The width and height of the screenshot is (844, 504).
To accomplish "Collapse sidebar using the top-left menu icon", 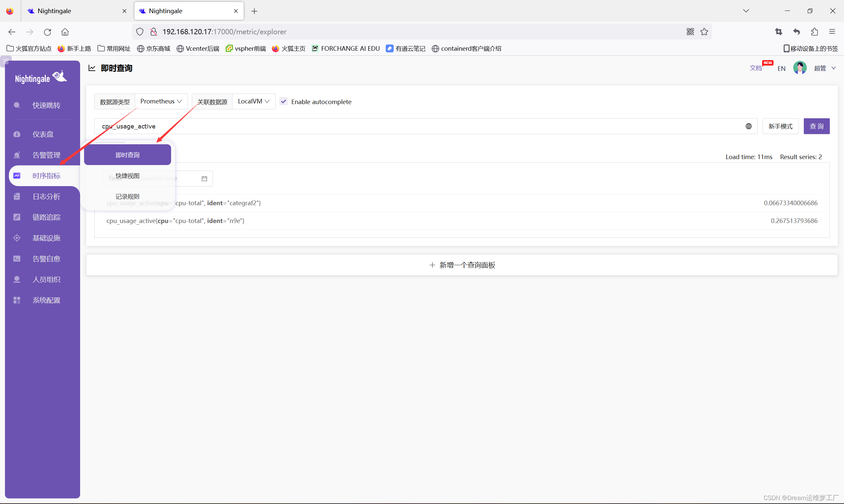I will pyautogui.click(x=6, y=62).
